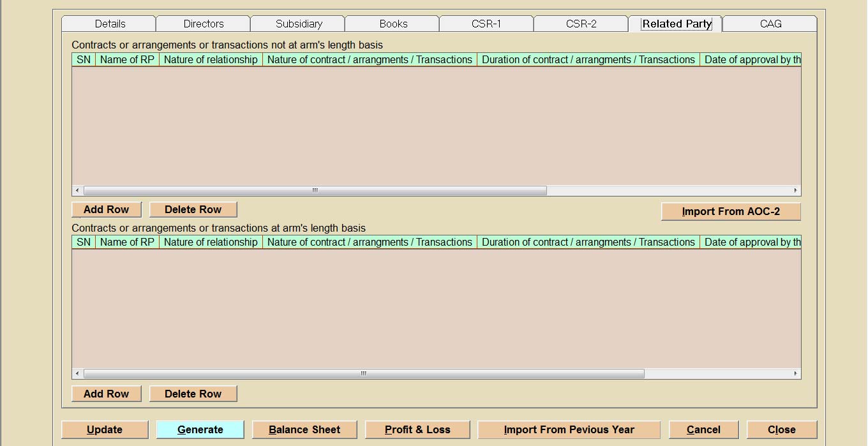Open the CSR-1 tab

pyautogui.click(x=486, y=24)
